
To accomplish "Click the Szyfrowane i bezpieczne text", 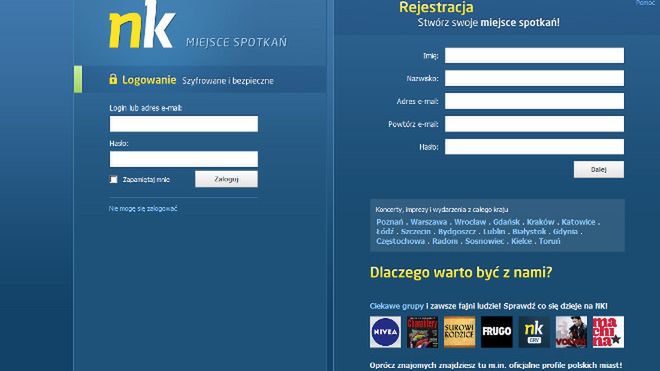I will point(228,81).
